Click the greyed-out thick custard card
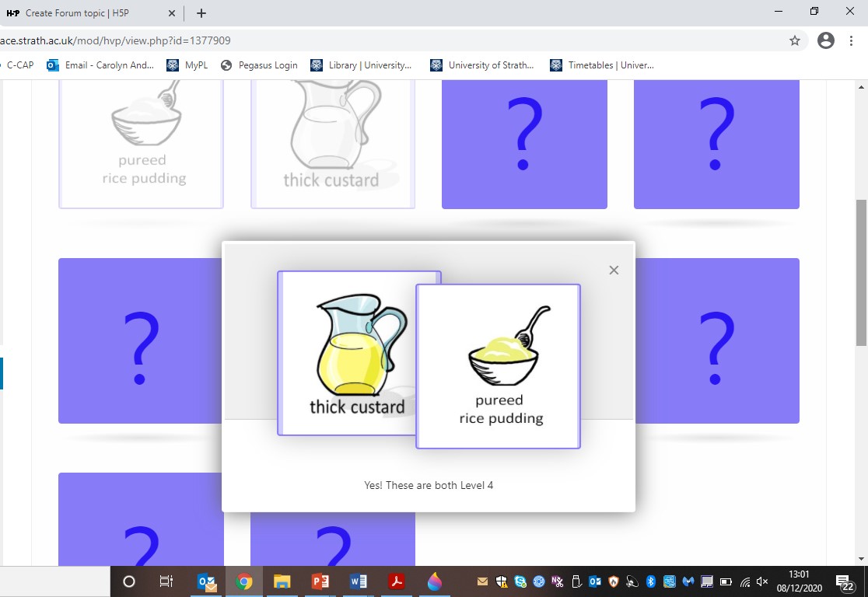 [x=333, y=144]
